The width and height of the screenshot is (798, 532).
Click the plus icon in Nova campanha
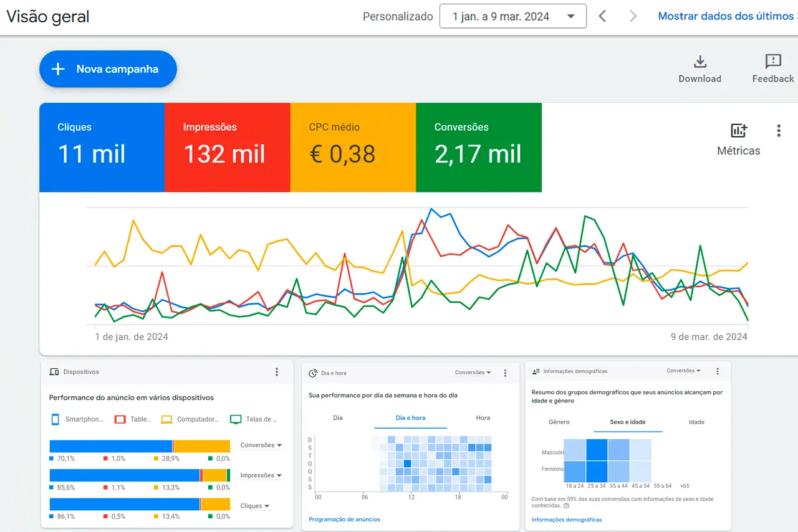[58, 69]
